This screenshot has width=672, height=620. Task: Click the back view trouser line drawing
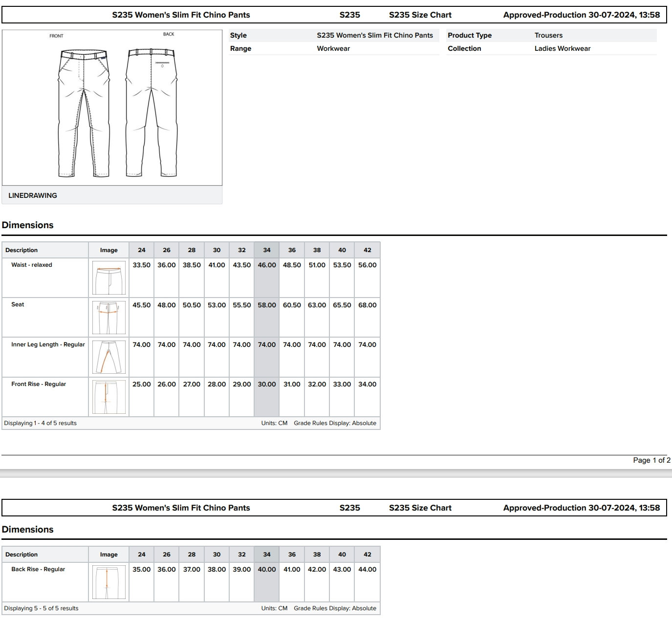151,112
